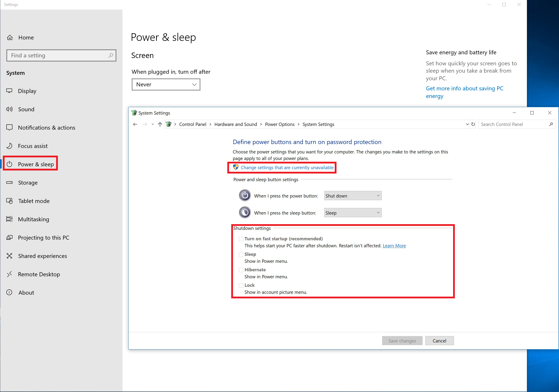Select Multitasking in Settings sidebar
The image size is (559, 392).
coord(61,219)
